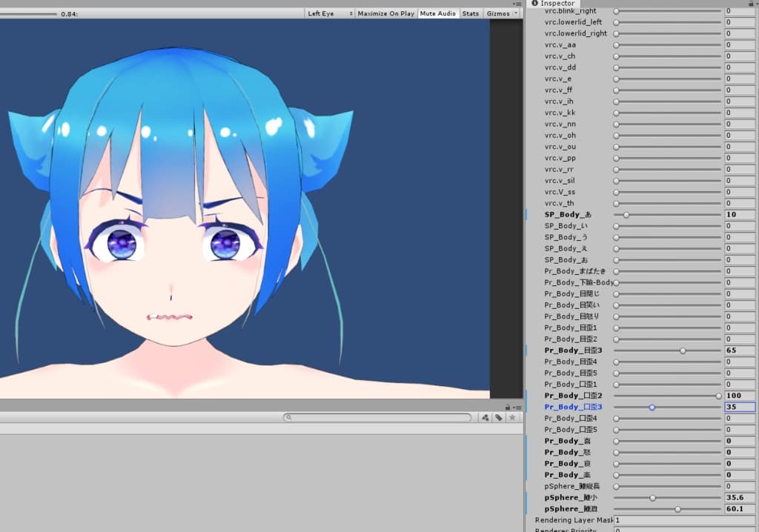Expand the Gizmos dropdown arrow
This screenshot has height=532, width=759.
515,13
